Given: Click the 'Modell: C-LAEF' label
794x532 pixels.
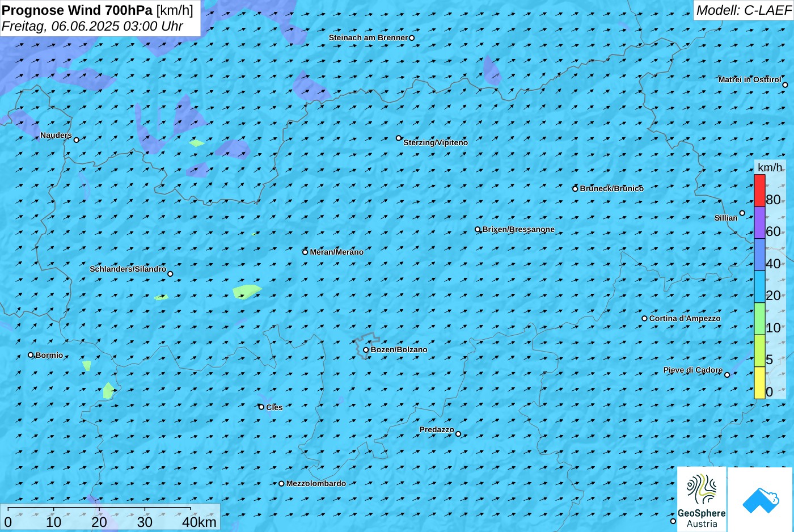Looking at the screenshot, I should click(744, 10).
